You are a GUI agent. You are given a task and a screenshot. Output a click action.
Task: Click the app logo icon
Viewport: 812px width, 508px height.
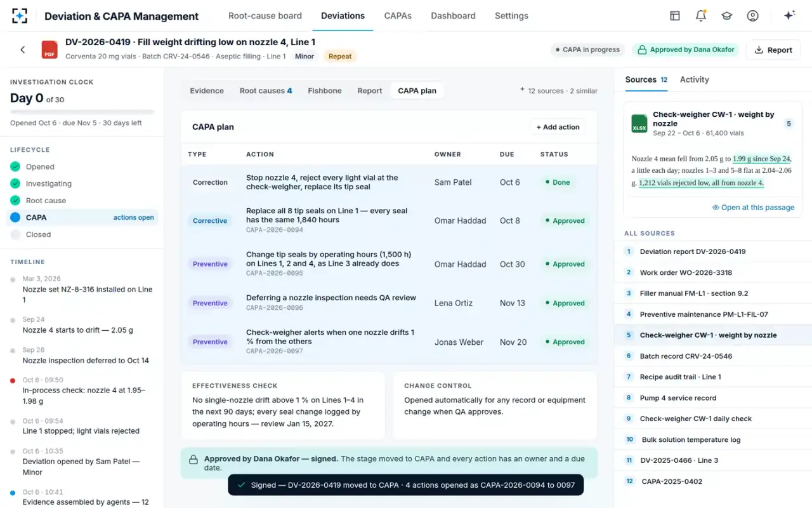[x=20, y=16]
